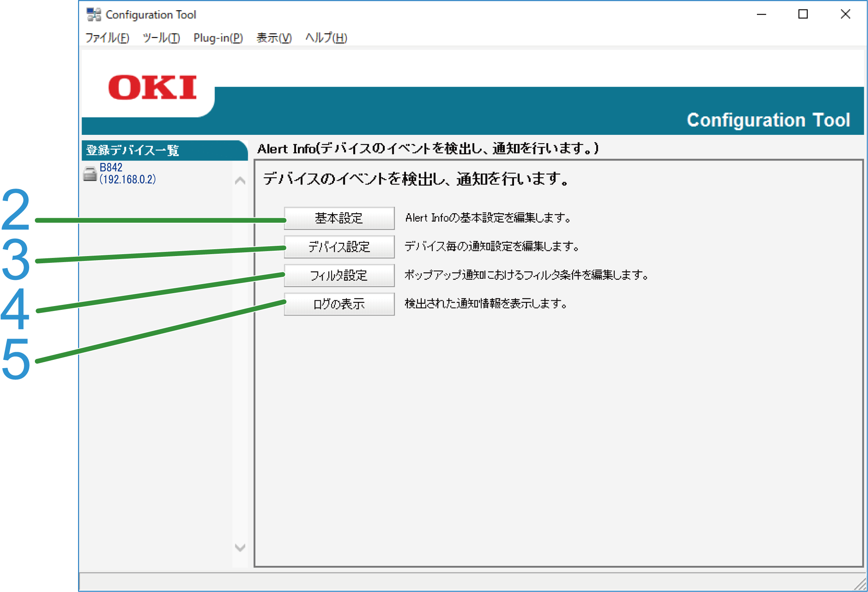
Task: Click text ポップアップ通知におけるフィルタ条件を編集します。
Action: (x=527, y=275)
